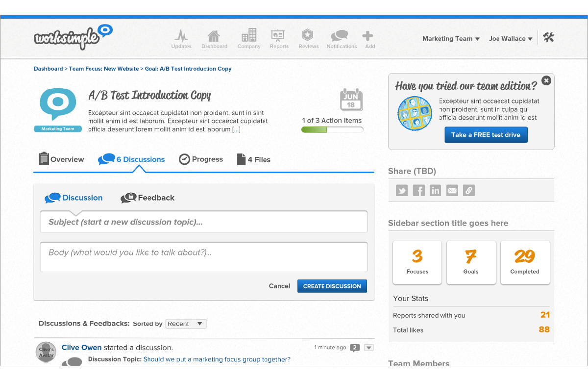The height and width of the screenshot is (381, 588).
Task: Open the Updates pulse icon
Action: click(x=181, y=36)
